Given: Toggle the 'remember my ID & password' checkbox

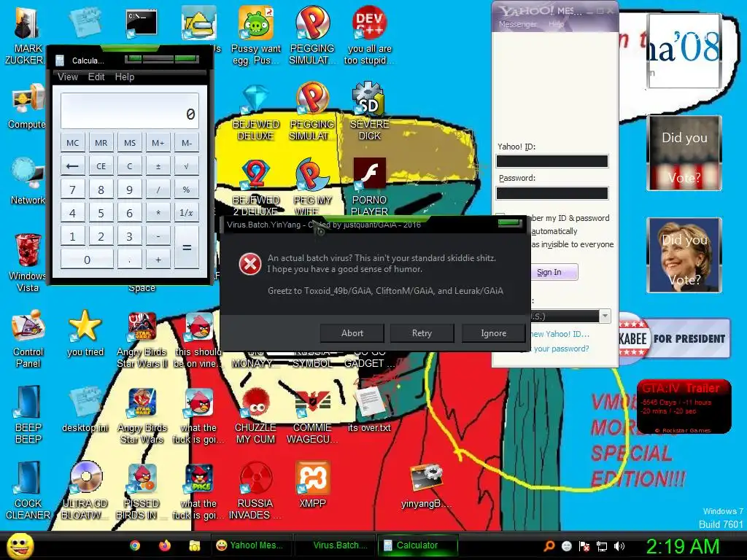Looking at the screenshot, I should coord(500,217).
